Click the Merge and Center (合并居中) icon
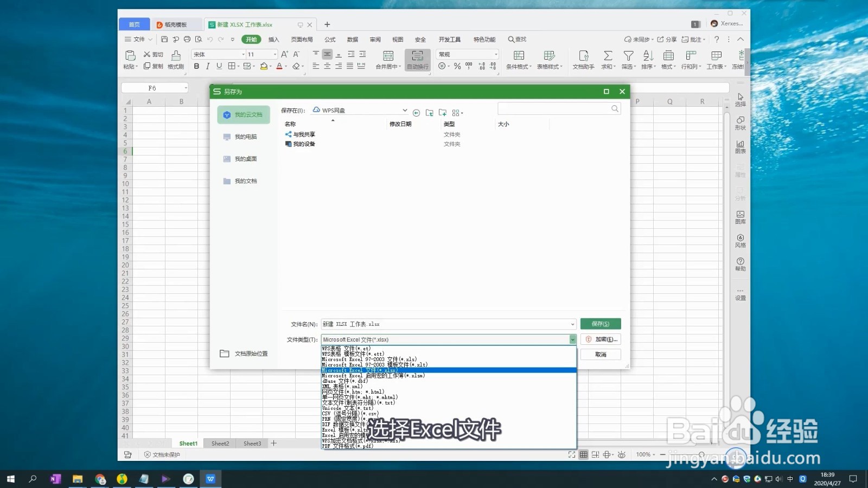Image resolution: width=868 pixels, height=488 pixels. click(388, 56)
